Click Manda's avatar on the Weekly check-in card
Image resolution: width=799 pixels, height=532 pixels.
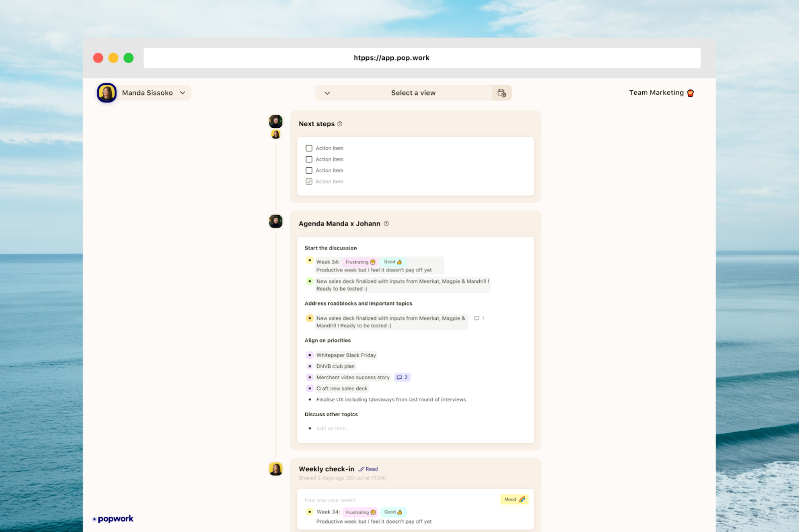(275, 469)
